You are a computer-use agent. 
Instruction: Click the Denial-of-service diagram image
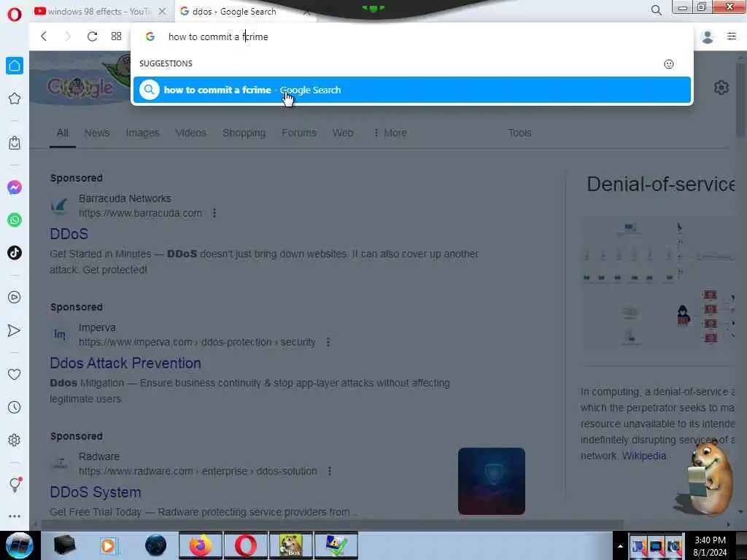click(x=657, y=281)
